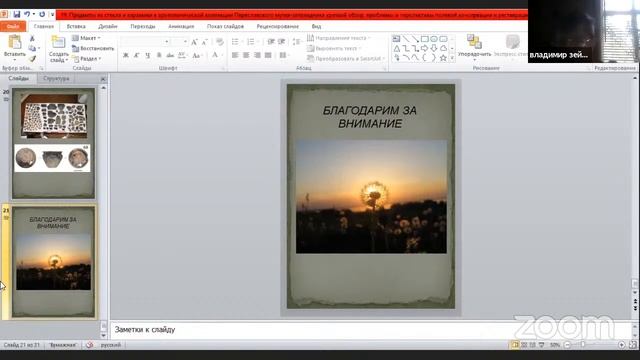Screen dimensions: 640x360
Task: Choose the font color
Action: [215, 55]
